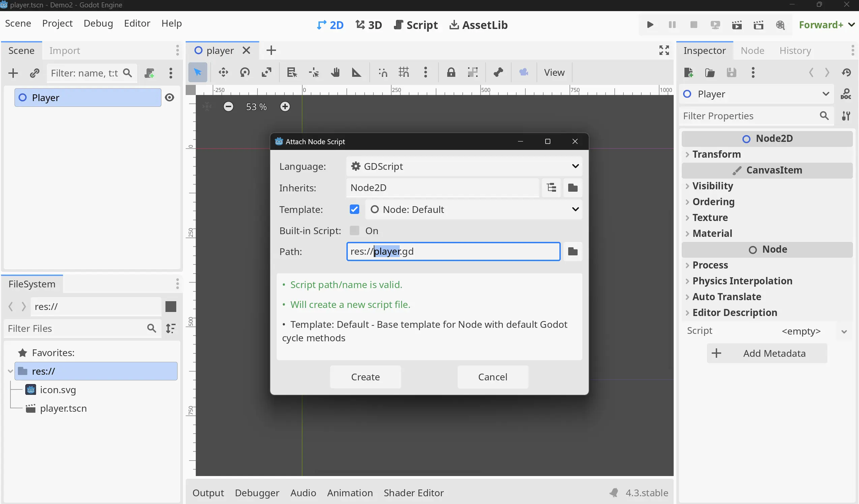Open the Project menu
The height and width of the screenshot is (504, 859).
coord(57,23)
